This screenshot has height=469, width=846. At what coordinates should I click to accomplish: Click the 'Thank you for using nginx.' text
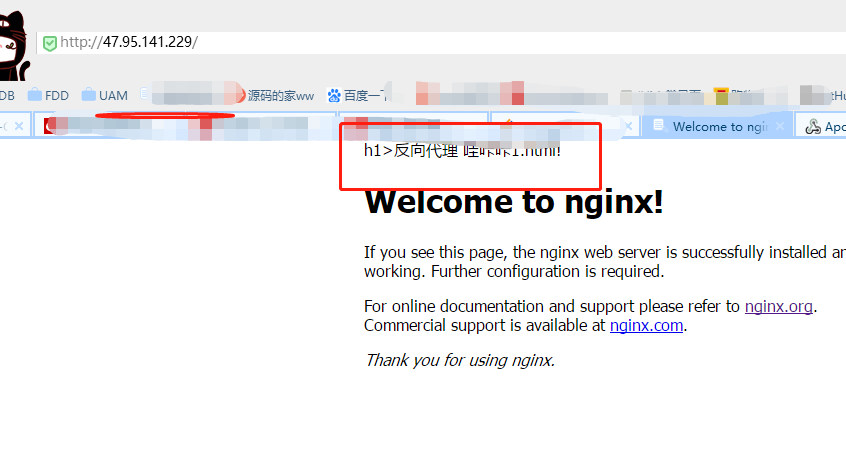pos(460,360)
